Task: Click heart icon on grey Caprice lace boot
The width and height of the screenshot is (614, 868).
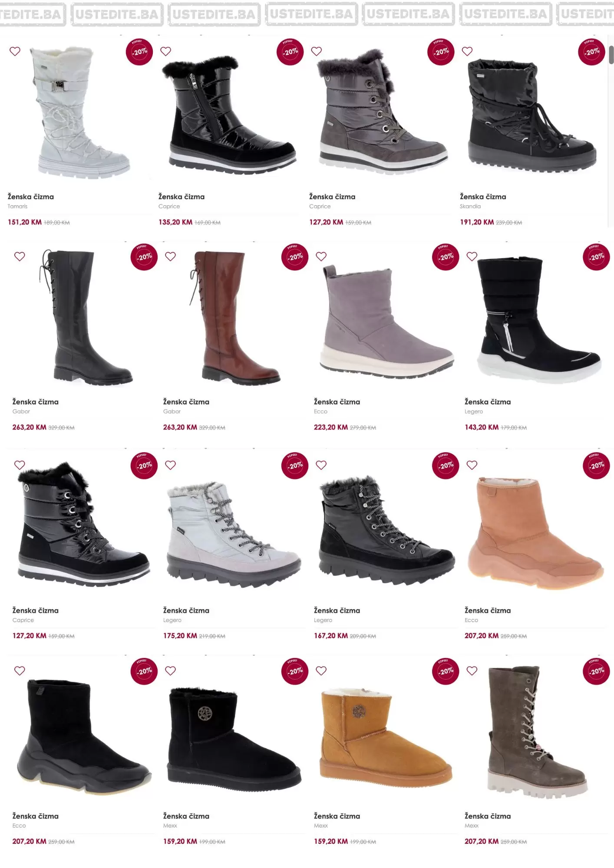Action: click(x=317, y=51)
